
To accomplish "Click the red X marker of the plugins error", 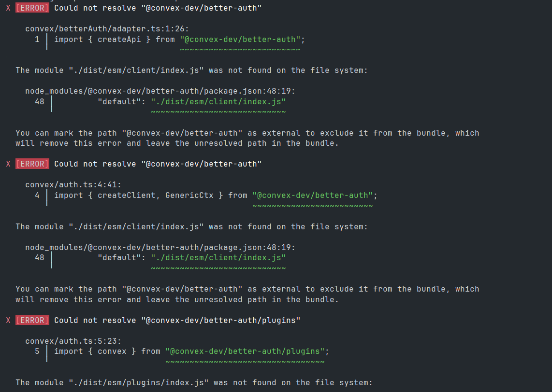I will 8,320.
